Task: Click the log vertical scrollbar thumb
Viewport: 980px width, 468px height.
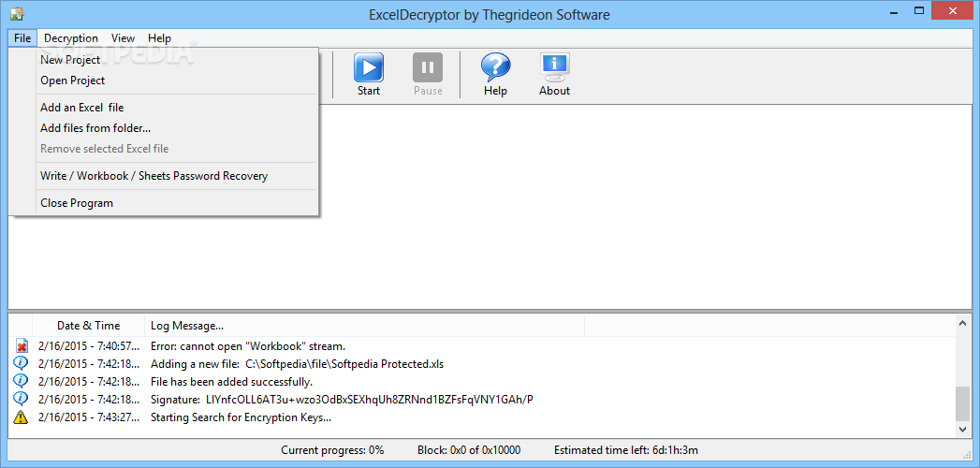Action: [962, 403]
